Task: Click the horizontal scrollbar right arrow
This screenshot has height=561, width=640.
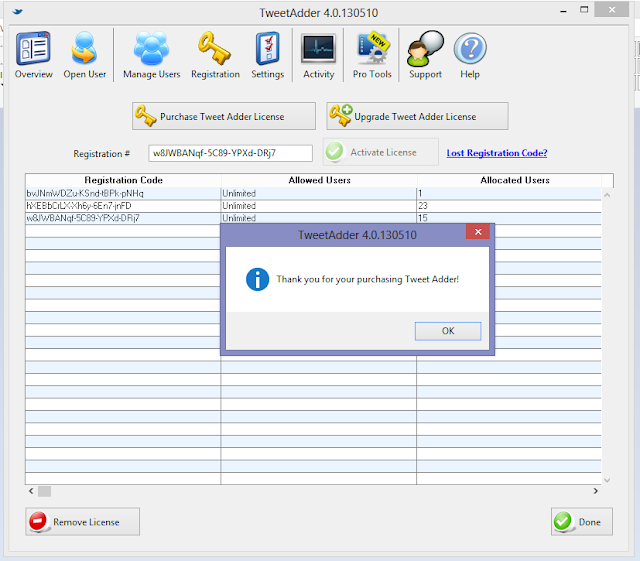Action: (596, 491)
